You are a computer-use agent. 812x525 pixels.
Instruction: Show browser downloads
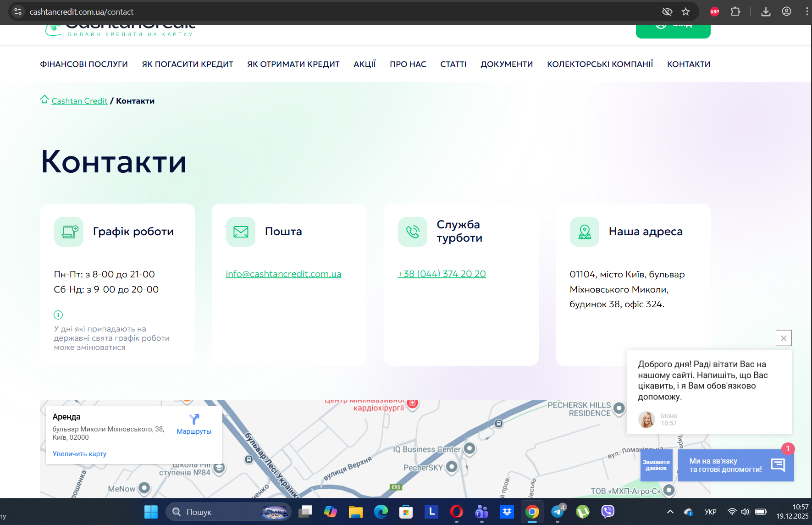click(766, 11)
